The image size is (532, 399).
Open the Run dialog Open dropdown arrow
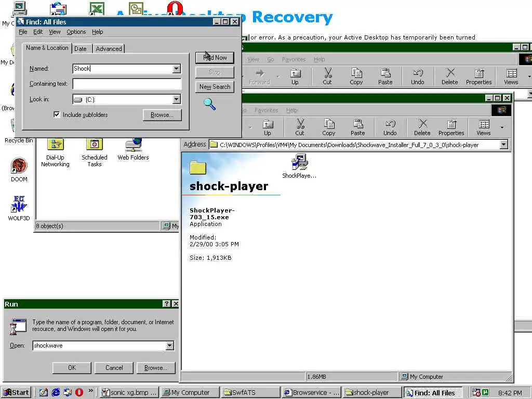[170, 345]
